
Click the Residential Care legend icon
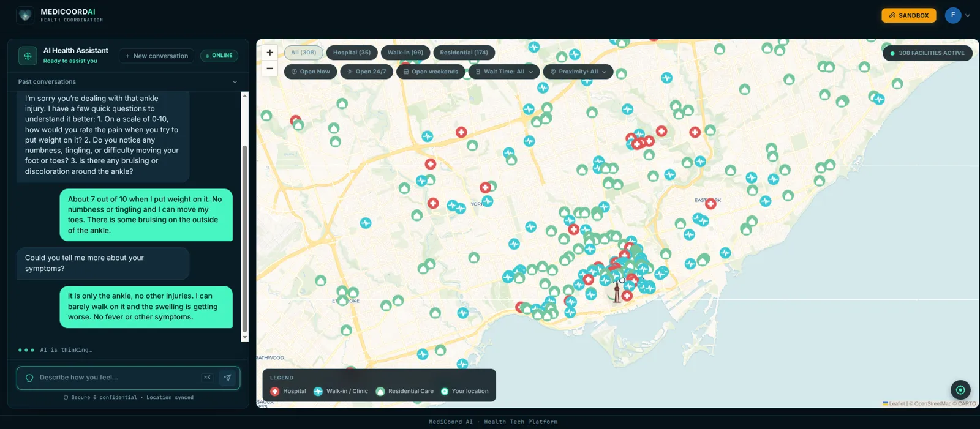(380, 392)
